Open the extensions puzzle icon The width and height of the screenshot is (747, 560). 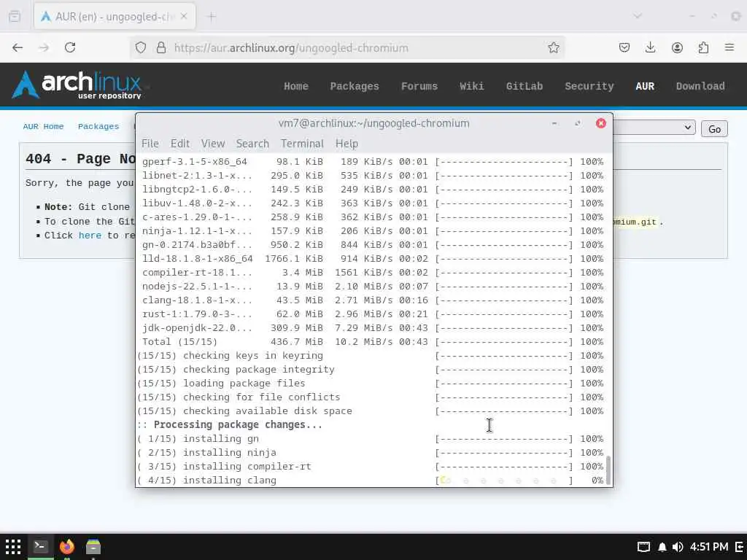703,47
